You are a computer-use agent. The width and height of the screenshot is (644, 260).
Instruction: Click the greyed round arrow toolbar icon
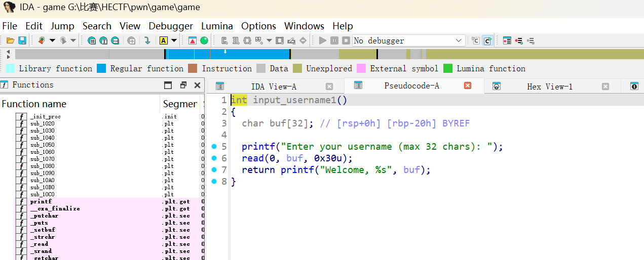coord(132,40)
